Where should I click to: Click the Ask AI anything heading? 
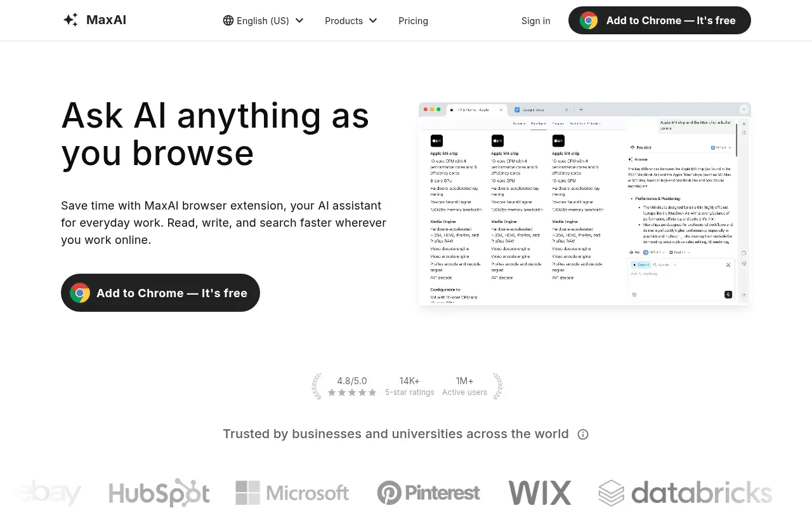click(215, 134)
